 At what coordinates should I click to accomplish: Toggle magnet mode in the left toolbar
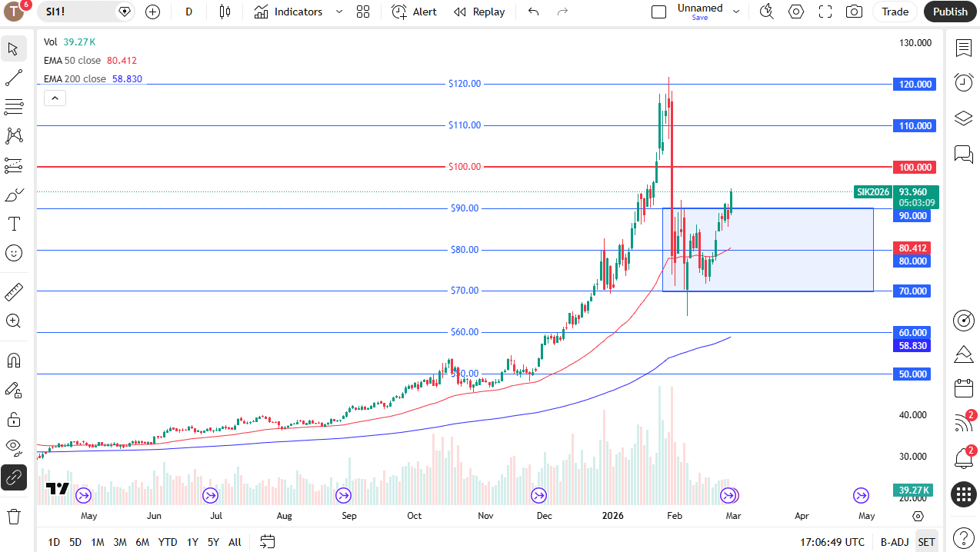[x=13, y=360]
